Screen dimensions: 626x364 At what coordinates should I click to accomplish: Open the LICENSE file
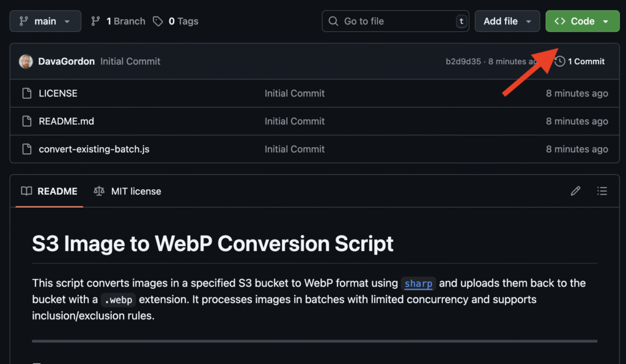58,93
